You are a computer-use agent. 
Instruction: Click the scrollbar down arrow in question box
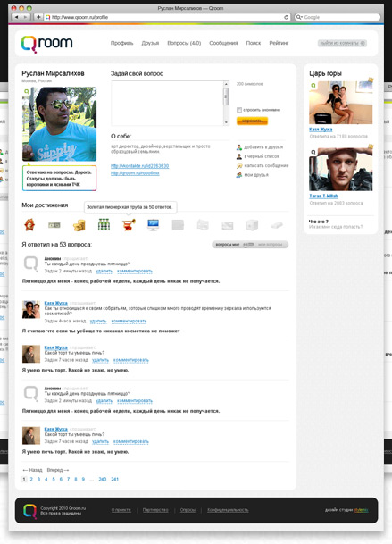[x=226, y=122]
